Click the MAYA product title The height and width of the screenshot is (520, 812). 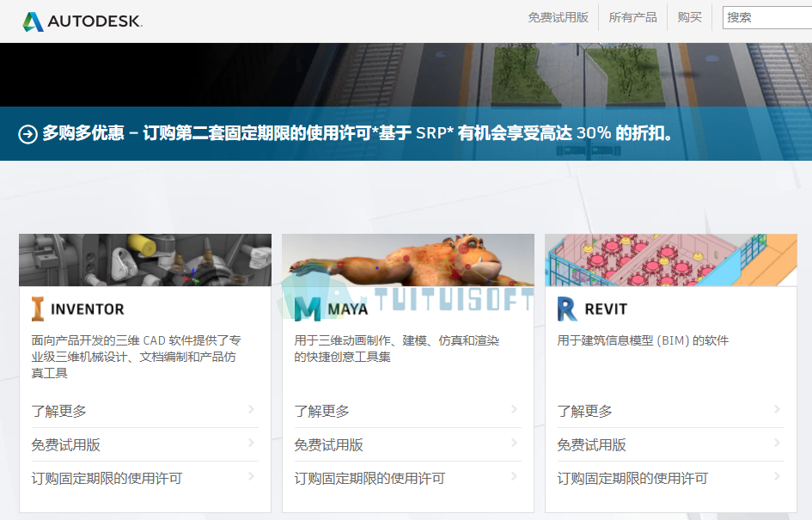coord(348,309)
